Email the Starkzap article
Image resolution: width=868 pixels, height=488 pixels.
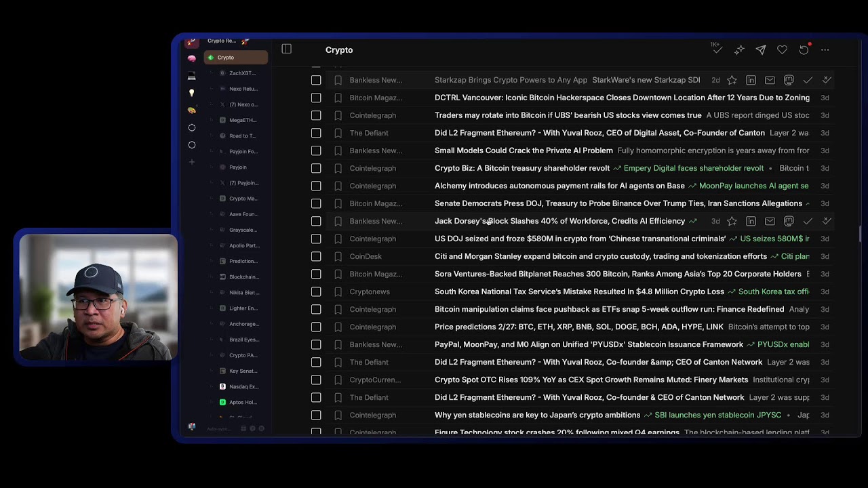(770, 80)
